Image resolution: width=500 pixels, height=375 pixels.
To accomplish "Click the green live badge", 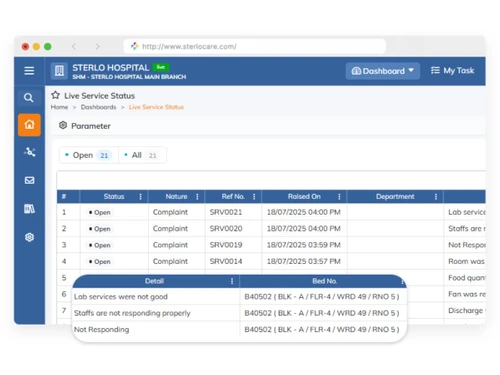I will pos(161,67).
